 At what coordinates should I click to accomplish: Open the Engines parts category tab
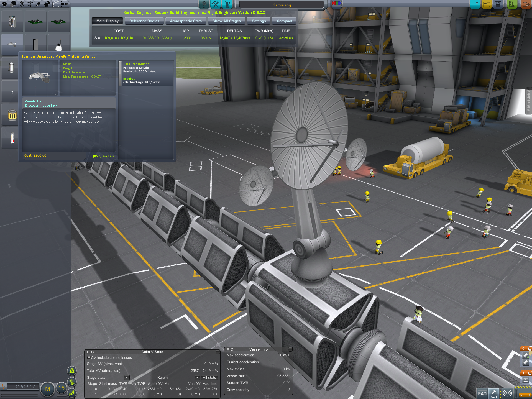click(22, 4)
